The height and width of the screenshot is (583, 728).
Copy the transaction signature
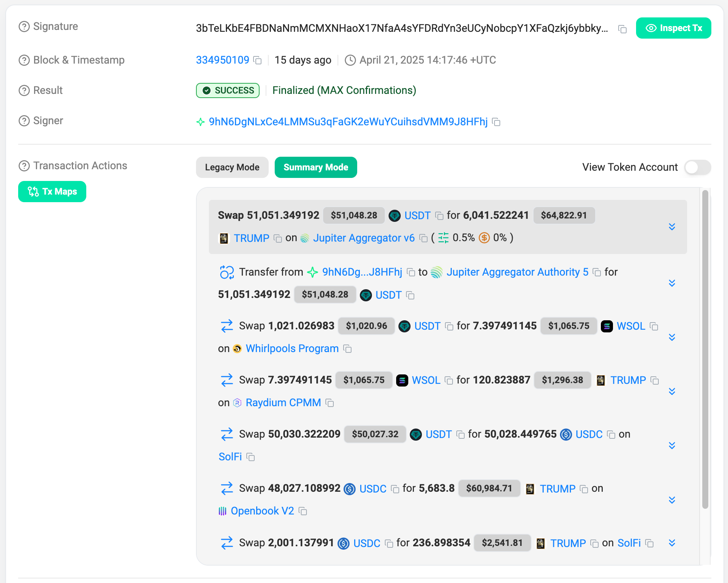pyautogui.click(x=622, y=29)
